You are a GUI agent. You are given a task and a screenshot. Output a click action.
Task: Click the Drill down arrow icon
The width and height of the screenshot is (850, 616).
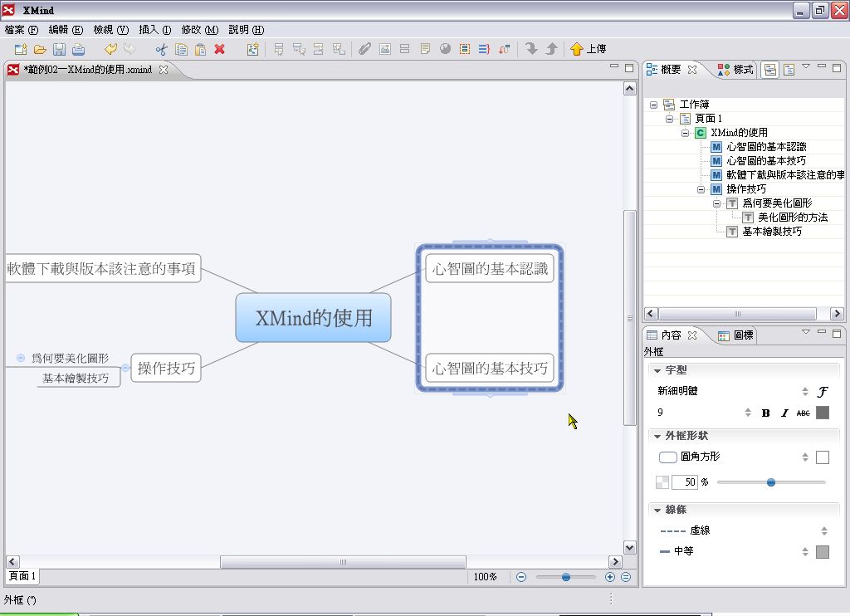click(531, 49)
